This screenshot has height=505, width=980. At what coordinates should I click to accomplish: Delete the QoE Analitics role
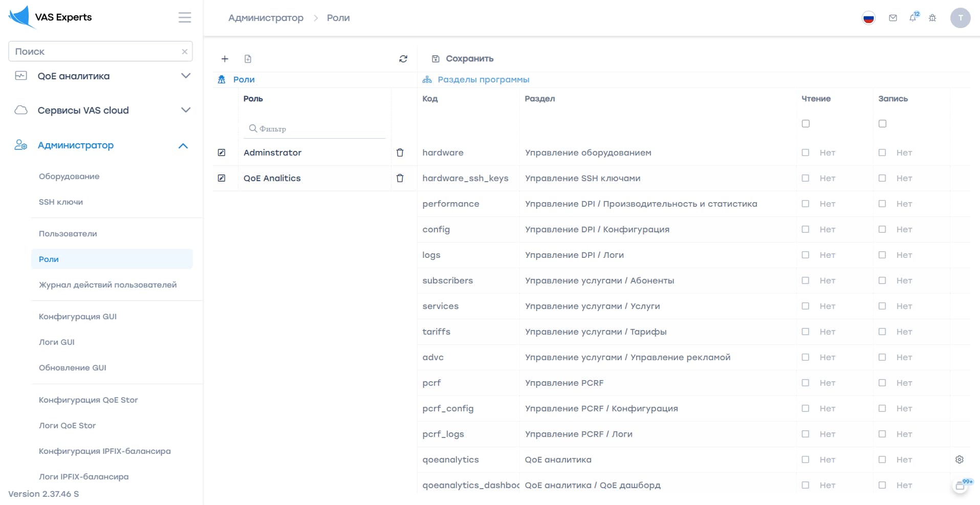point(400,178)
